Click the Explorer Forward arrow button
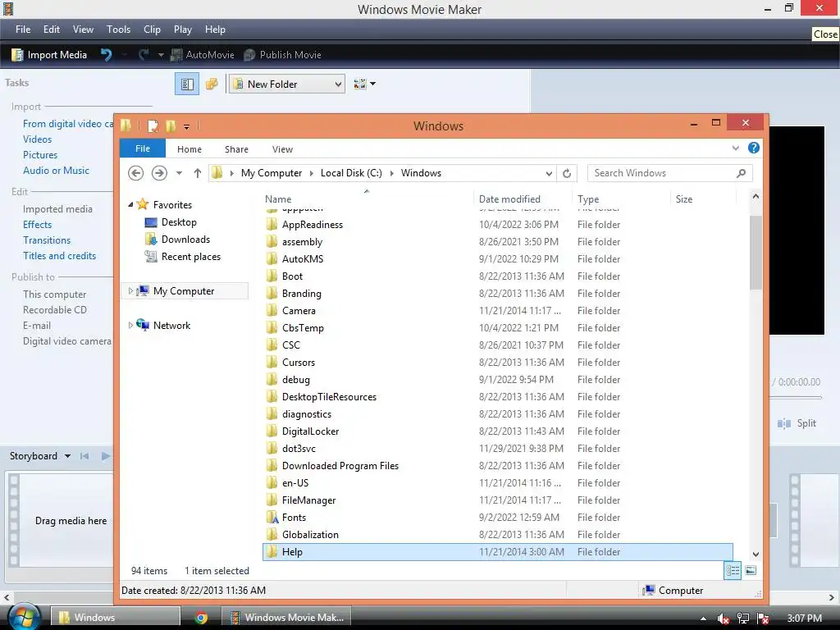The width and height of the screenshot is (840, 630). (x=159, y=173)
